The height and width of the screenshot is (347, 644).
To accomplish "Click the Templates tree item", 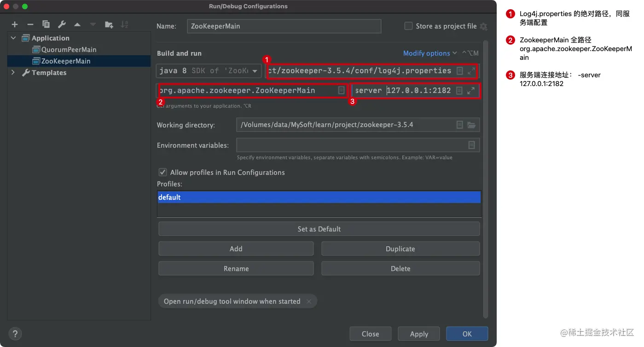I will [x=49, y=73].
